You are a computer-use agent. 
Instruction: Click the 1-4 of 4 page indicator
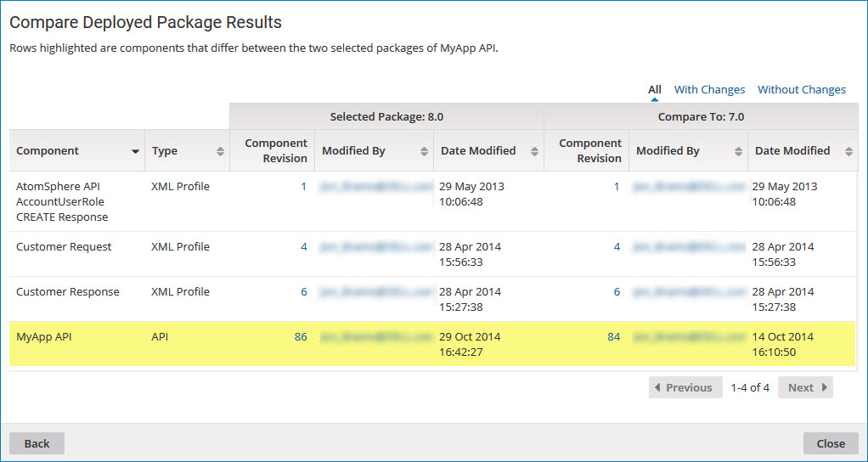click(x=750, y=387)
